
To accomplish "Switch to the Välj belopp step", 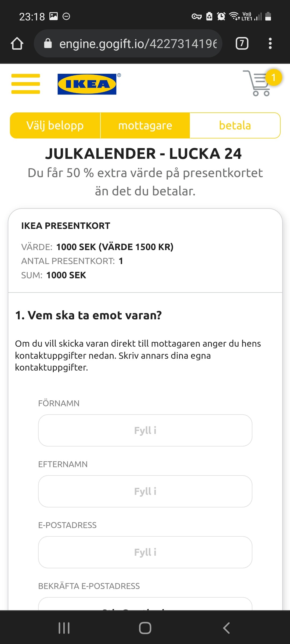I will [55, 126].
